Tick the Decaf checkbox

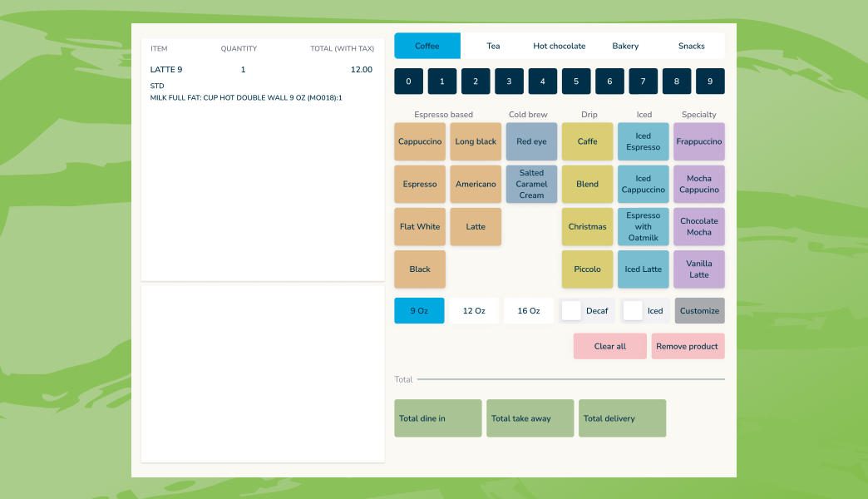pyautogui.click(x=571, y=311)
